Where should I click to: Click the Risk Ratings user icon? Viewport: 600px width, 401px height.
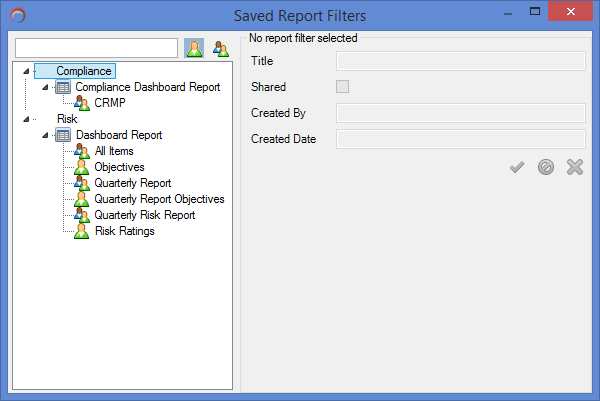(82, 231)
